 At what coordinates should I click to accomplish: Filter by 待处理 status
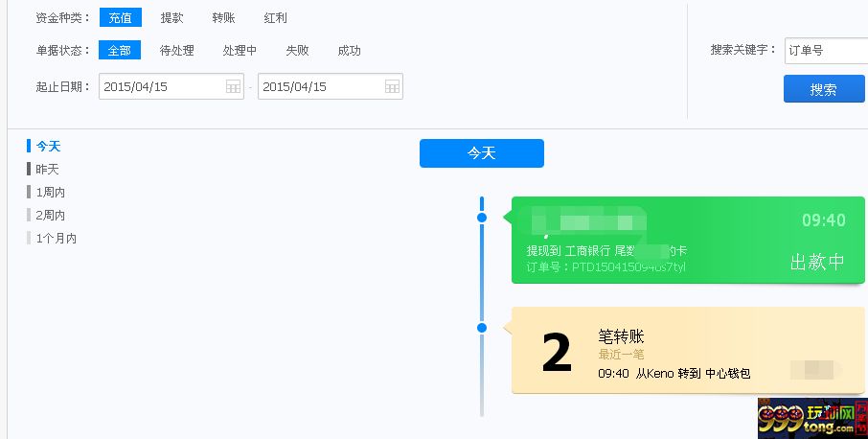[x=176, y=51]
